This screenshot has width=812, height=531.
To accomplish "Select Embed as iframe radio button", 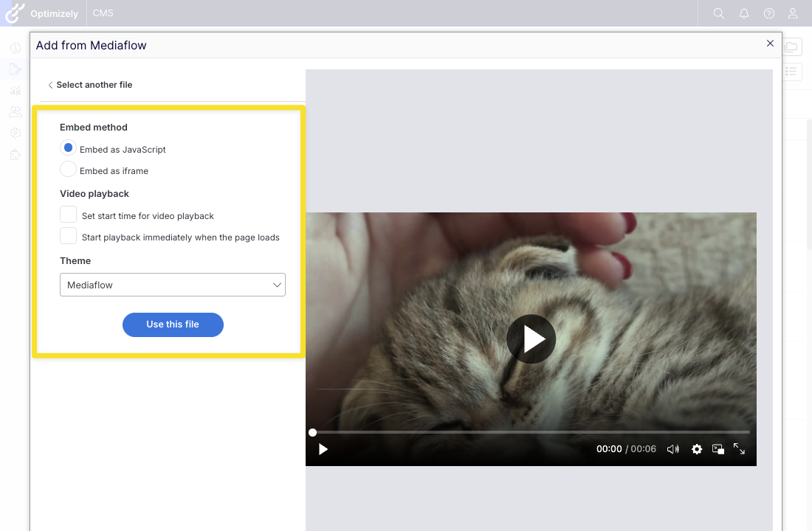I will click(68, 169).
